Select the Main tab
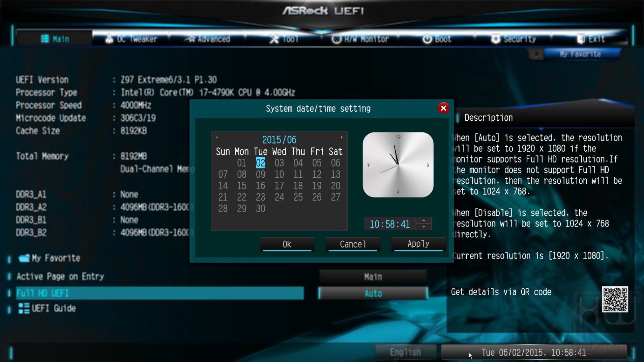644x362 pixels. point(55,39)
